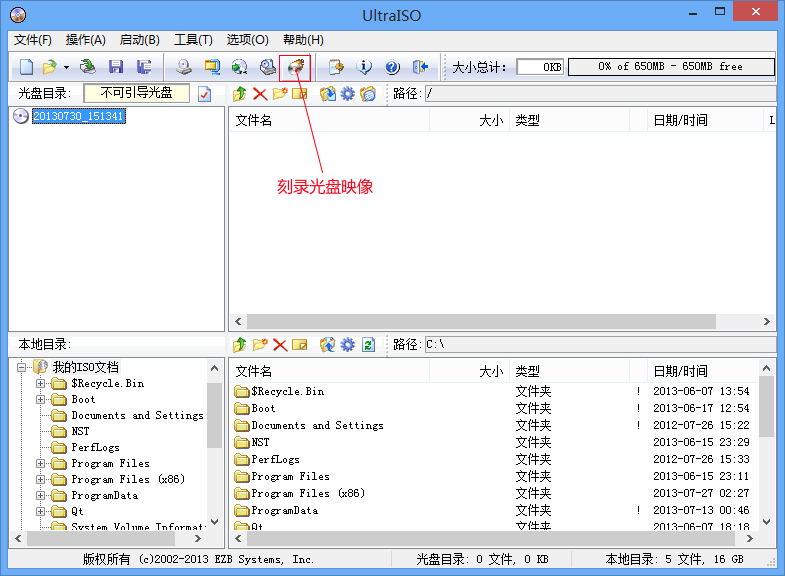
Task: Click the Add files toolbar icon
Action: pos(336,67)
